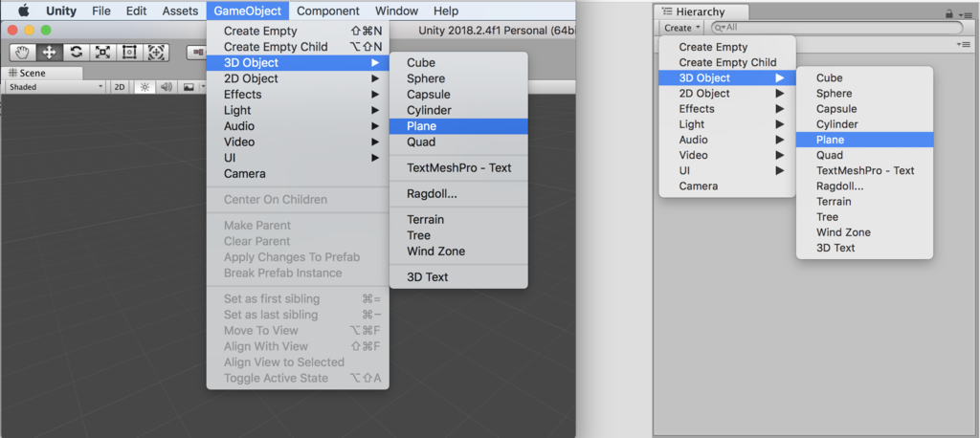Toggle scene lighting sun icon
The width and height of the screenshot is (980, 438).
145,87
